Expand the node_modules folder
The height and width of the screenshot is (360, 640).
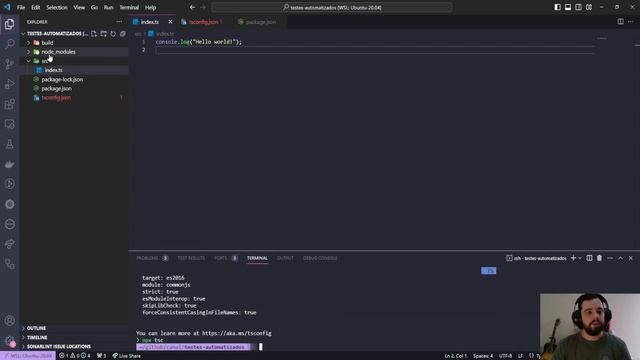pyautogui.click(x=29, y=52)
